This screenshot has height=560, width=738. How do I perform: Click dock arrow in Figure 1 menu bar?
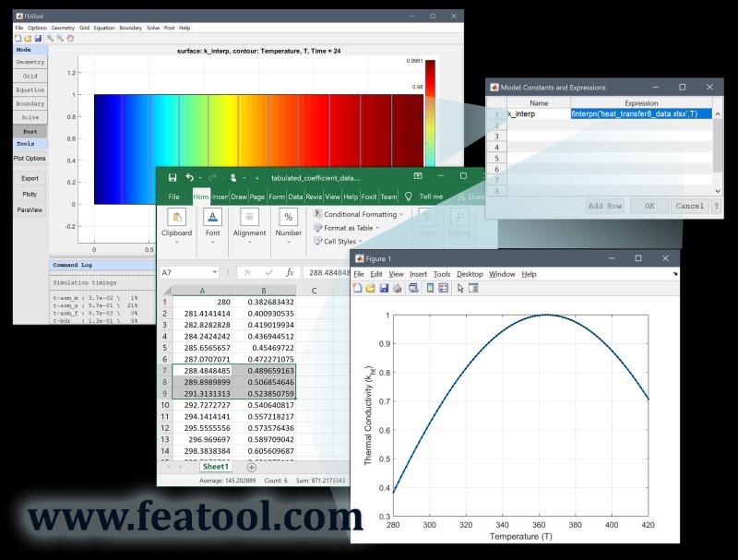coord(675,274)
